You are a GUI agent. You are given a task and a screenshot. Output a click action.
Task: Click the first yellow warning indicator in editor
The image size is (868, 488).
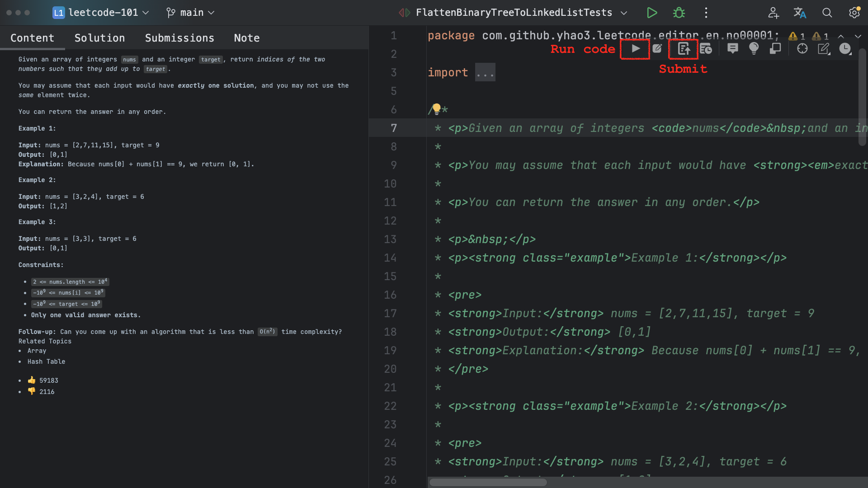(x=797, y=36)
